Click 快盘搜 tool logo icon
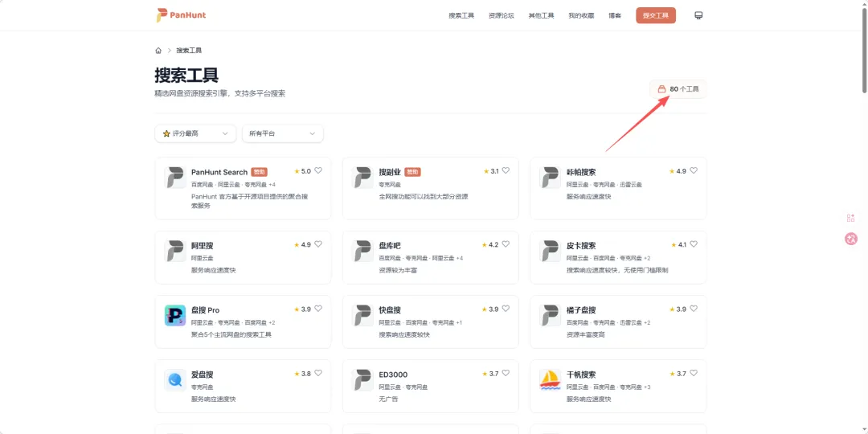Viewport: 868px width, 434px height. tap(362, 316)
